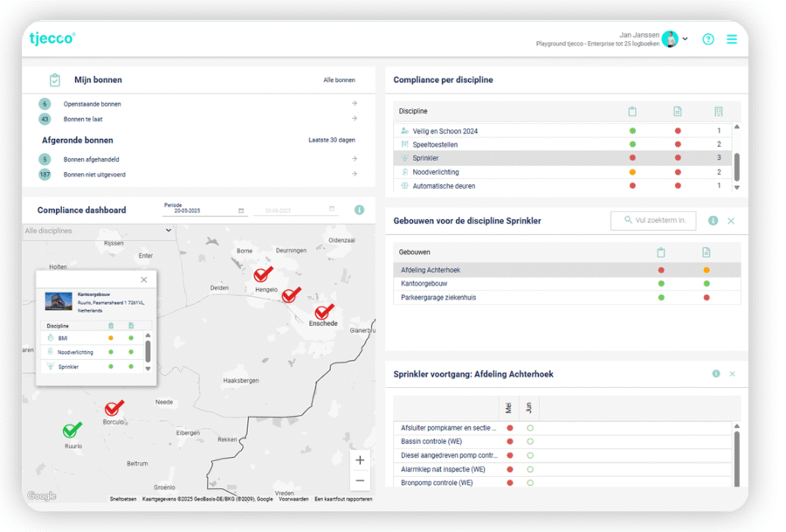Click the Periode start date field

(x=204, y=211)
